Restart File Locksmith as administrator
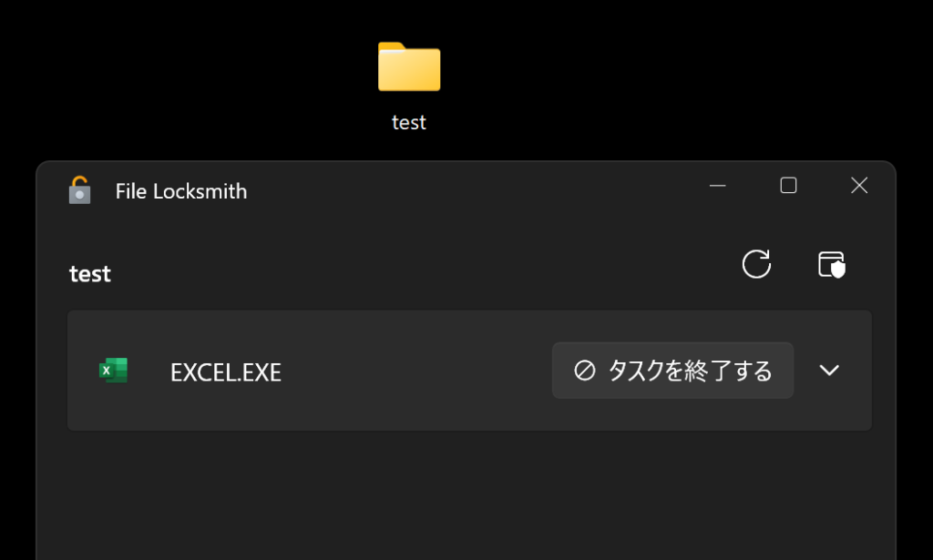933x560 pixels. 831,264
